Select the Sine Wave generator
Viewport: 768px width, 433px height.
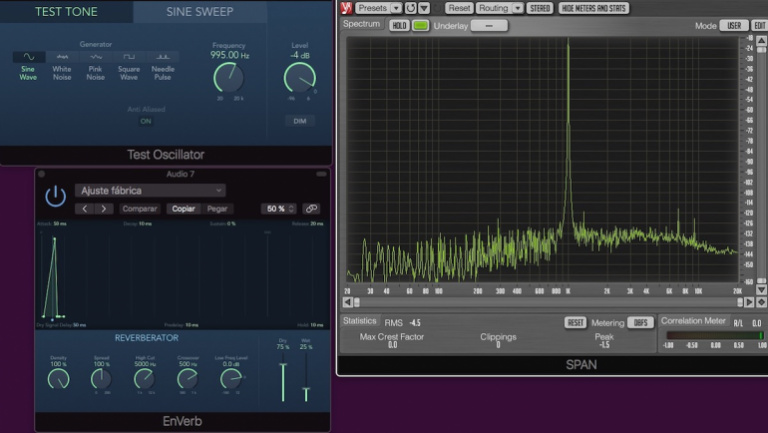[28, 66]
